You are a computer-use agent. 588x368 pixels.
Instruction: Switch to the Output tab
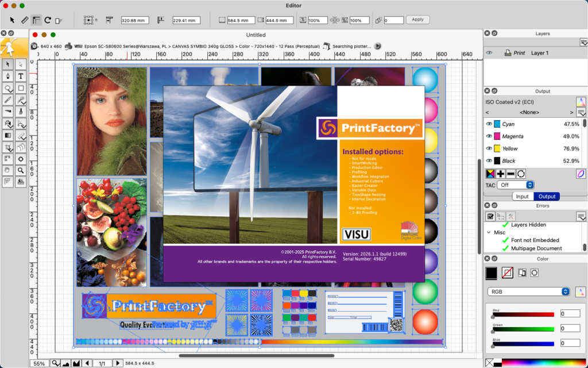(x=547, y=197)
